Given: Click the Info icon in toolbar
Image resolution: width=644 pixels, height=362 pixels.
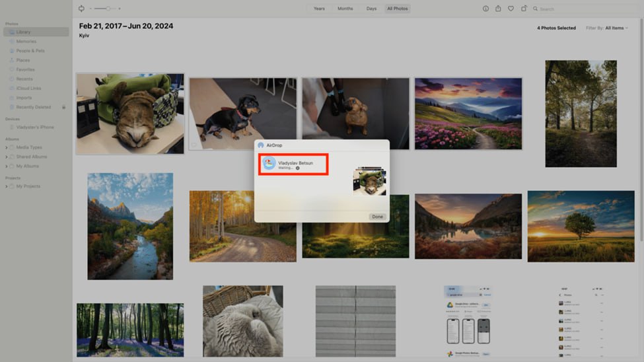Looking at the screenshot, I should (485, 9).
